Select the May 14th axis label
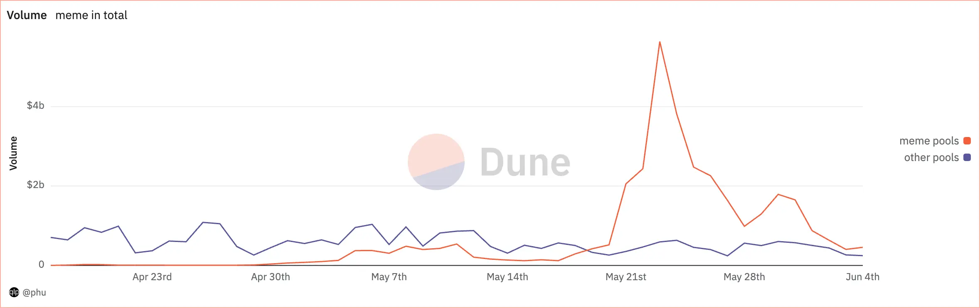The image size is (980, 308). point(507,277)
